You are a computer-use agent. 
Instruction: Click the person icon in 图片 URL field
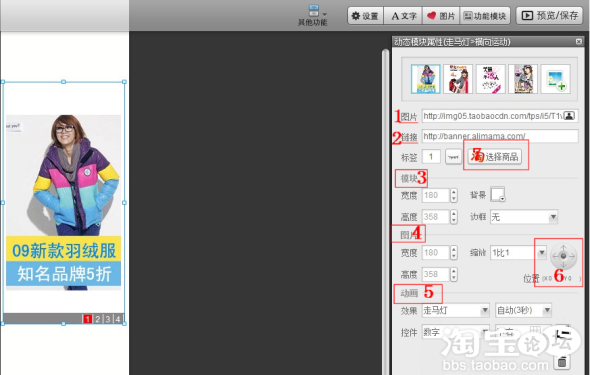(x=569, y=116)
